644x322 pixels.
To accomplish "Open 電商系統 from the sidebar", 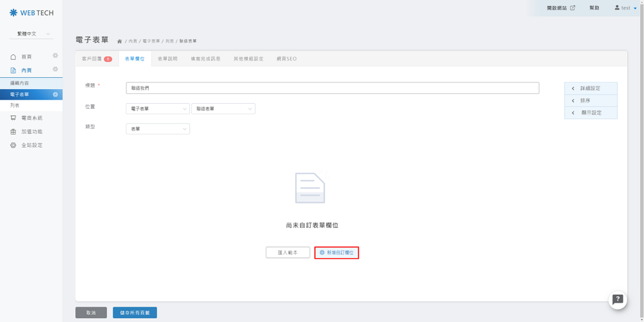I will pyautogui.click(x=32, y=118).
